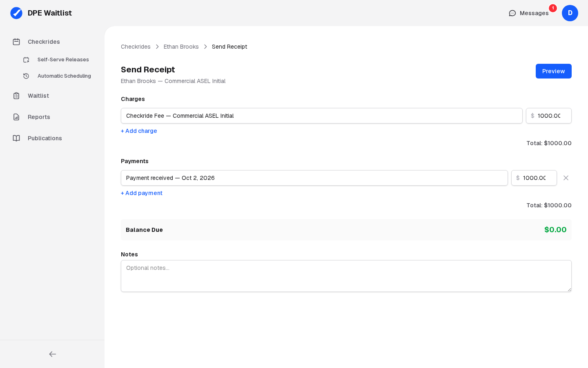Click the Reports chart icon
This screenshot has height=368, width=588.
click(x=16, y=117)
